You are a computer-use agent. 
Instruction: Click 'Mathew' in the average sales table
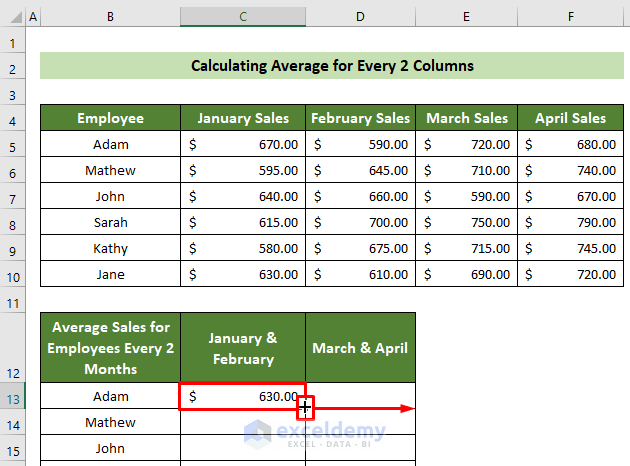pyautogui.click(x=110, y=423)
